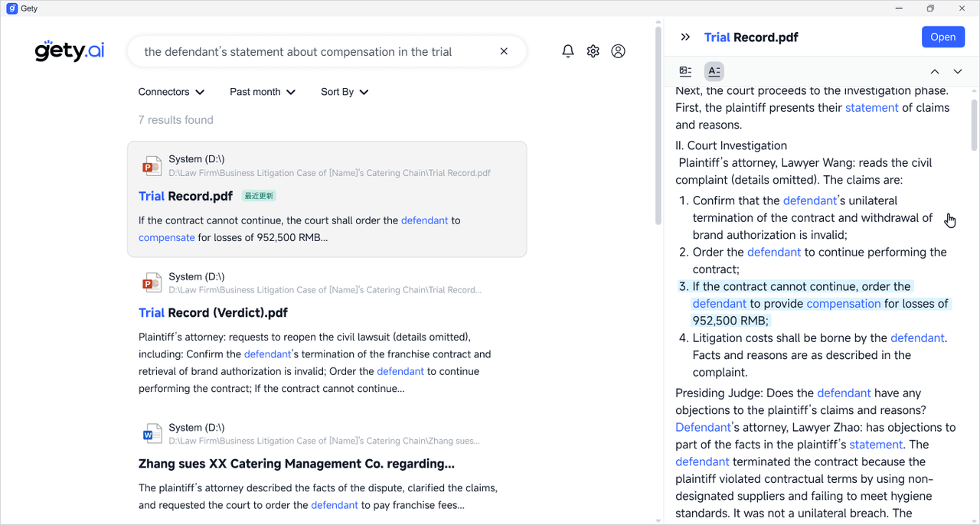Click the Word file icon for Zhang result
The height and width of the screenshot is (525, 980).
click(152, 435)
